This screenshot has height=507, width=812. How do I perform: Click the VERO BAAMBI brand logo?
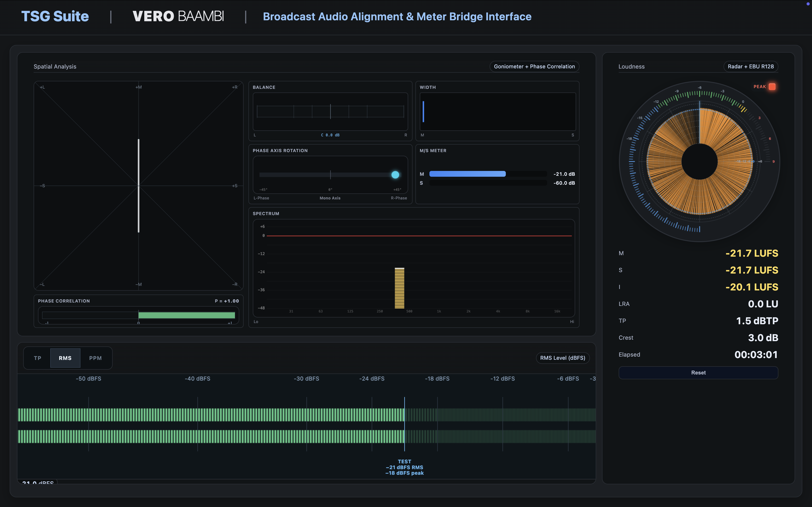tap(178, 16)
